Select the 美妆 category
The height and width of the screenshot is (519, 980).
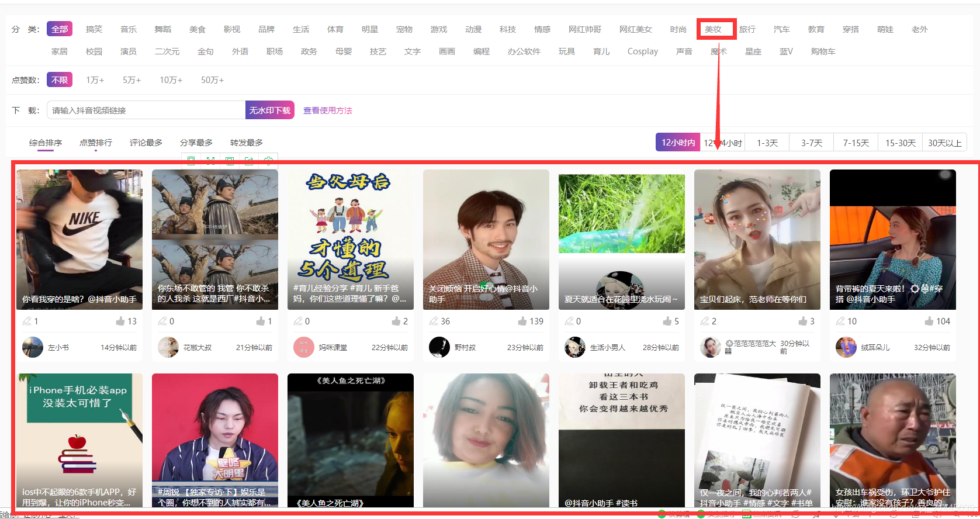pyautogui.click(x=713, y=29)
